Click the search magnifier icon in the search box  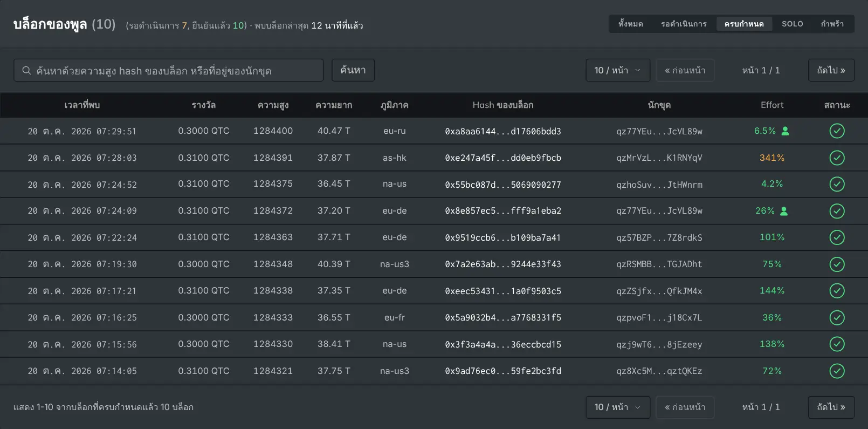point(26,71)
